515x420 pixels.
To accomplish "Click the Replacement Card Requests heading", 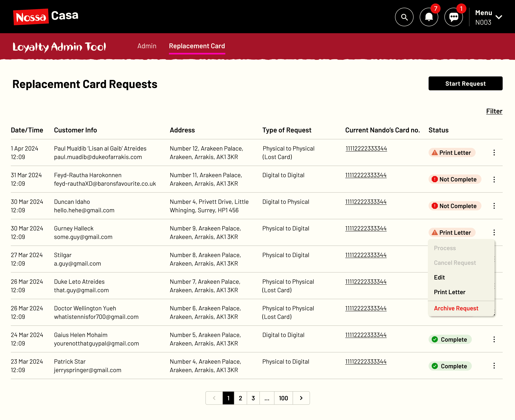I will tap(85, 84).
